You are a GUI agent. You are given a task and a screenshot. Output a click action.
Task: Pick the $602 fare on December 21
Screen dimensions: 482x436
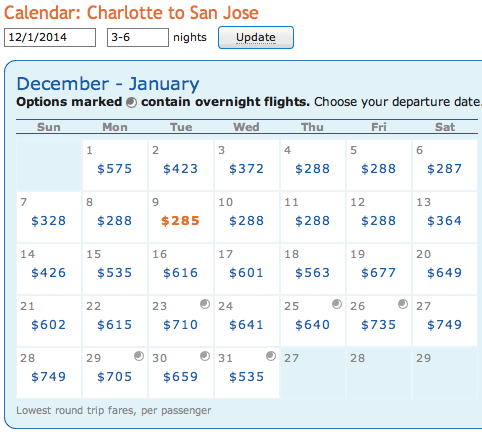click(48, 325)
